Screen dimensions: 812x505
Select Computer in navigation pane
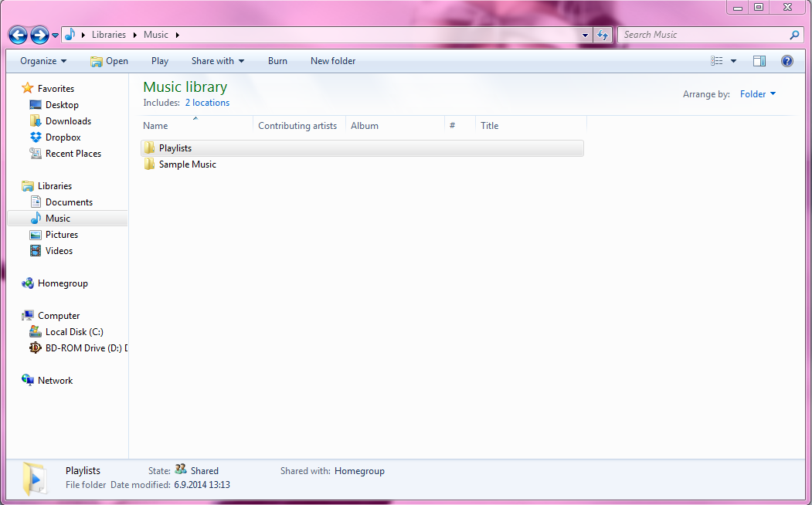click(x=59, y=316)
